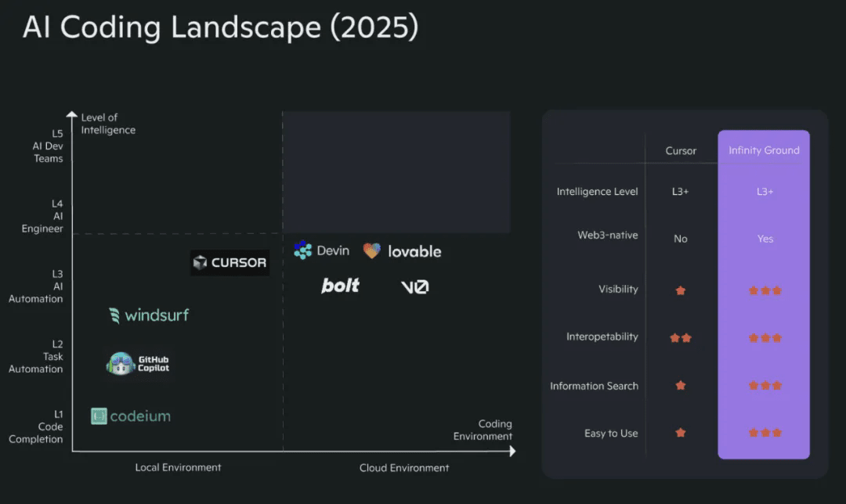Select the Cursor column header in table
The image size is (846, 504).
coord(681,151)
